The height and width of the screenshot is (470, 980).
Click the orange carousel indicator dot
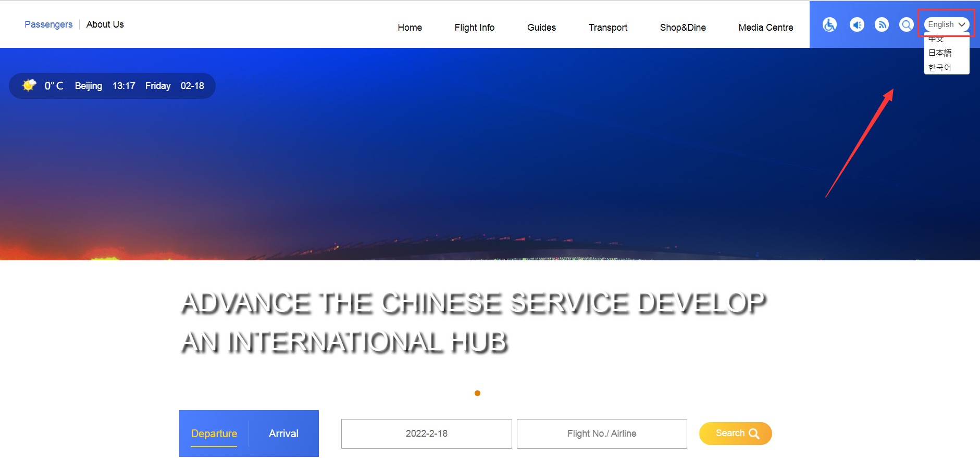tap(477, 393)
